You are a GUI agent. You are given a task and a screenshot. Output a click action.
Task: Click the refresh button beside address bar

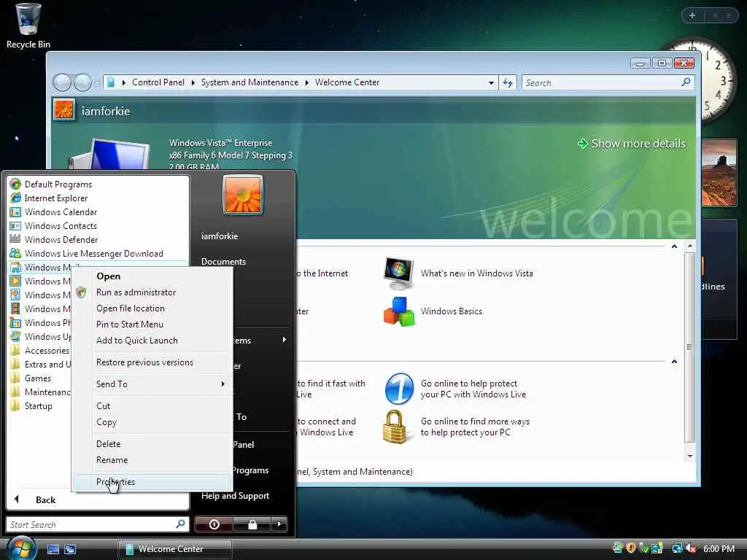click(508, 82)
